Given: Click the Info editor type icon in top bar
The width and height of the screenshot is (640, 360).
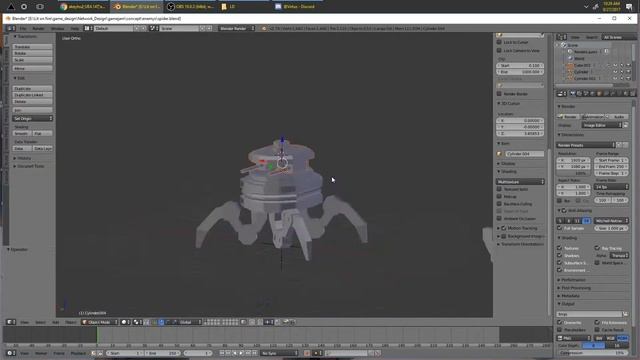Looking at the screenshot, I should coord(11,29).
